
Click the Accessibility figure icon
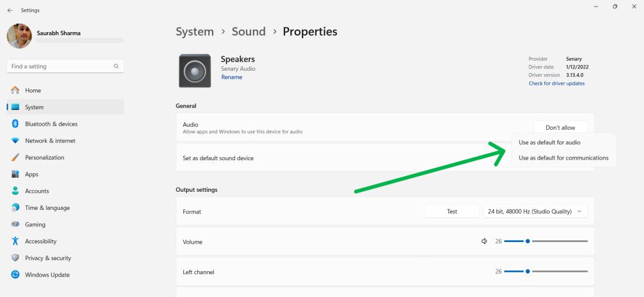click(15, 241)
